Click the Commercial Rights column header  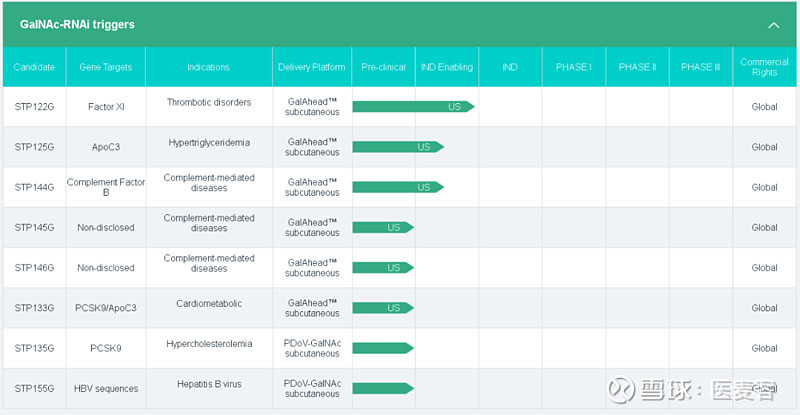[x=764, y=67]
